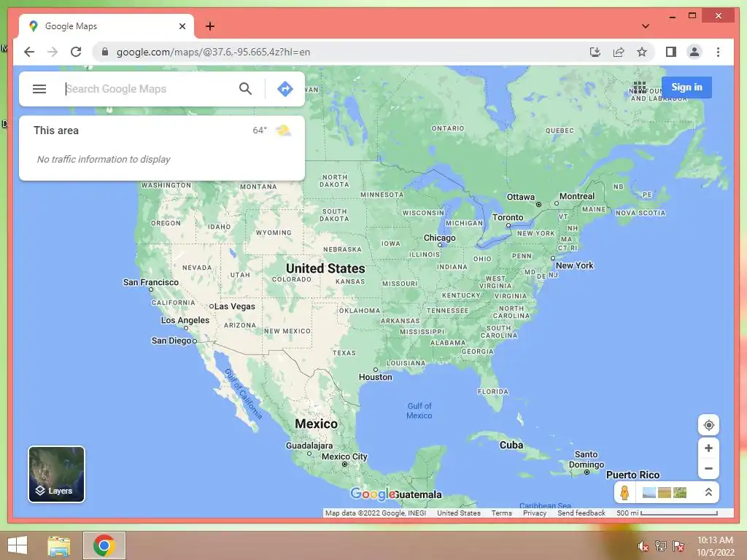The image size is (747, 560).
Task: Click the Action Center flag icon
Action: point(678,545)
